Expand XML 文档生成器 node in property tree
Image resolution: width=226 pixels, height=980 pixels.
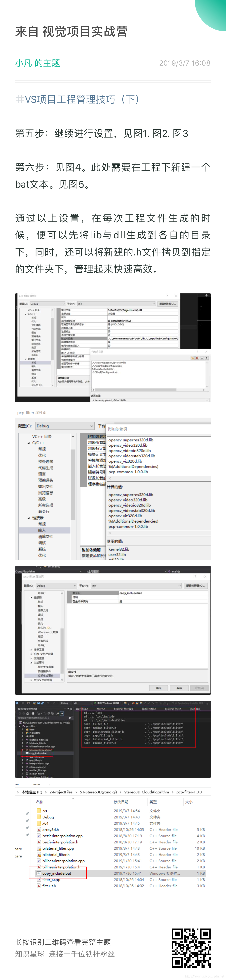coord(31,654)
